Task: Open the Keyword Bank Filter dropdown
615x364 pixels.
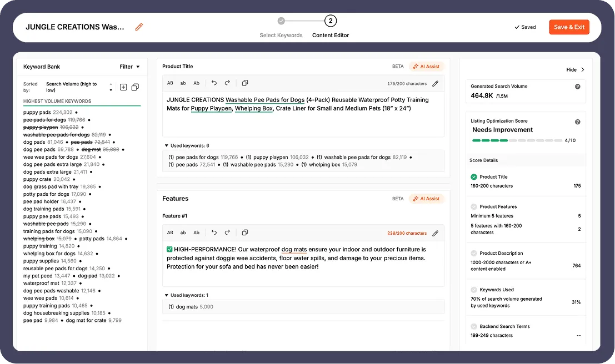Action: (129, 67)
